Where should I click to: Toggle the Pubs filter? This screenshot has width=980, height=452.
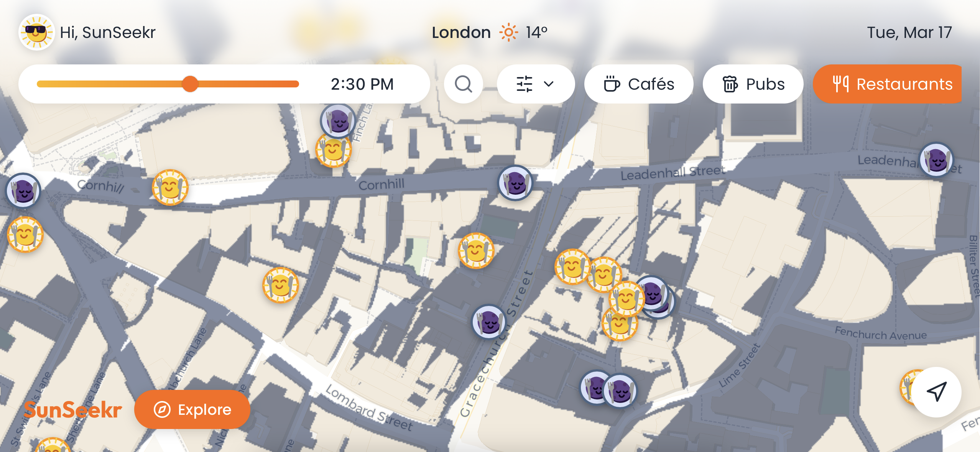click(753, 84)
